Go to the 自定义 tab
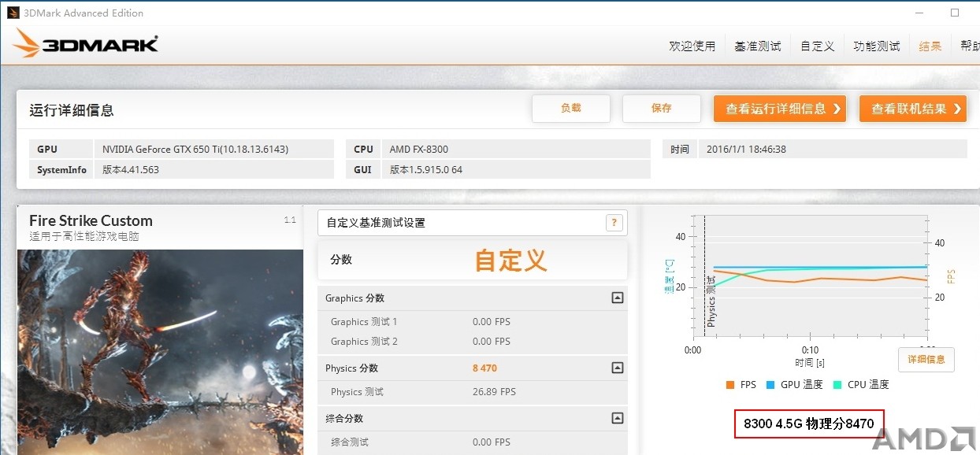 (818, 46)
